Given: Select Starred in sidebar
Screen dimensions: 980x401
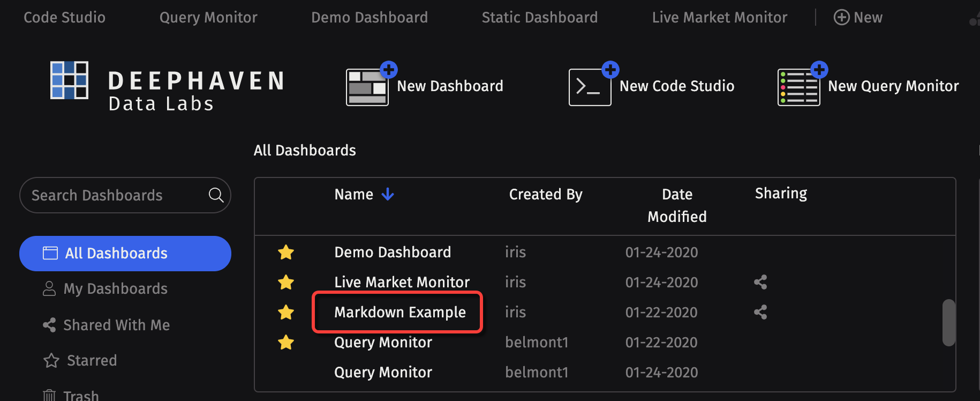Looking at the screenshot, I should click(x=92, y=360).
